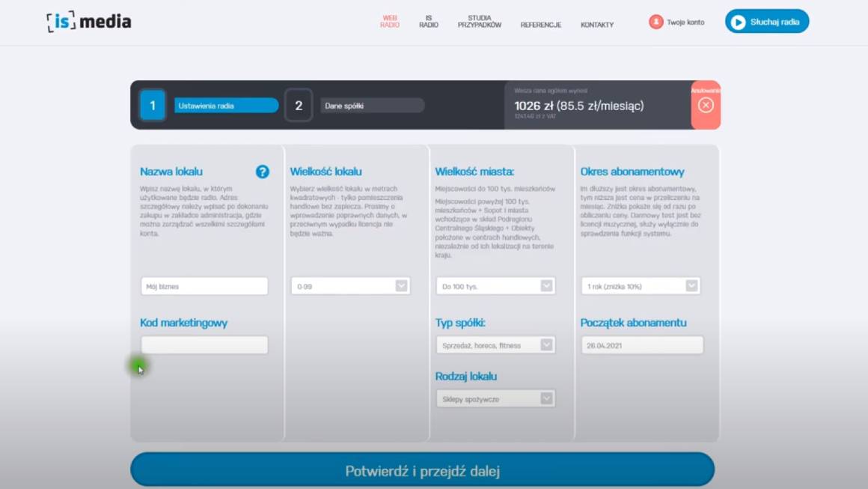Focus the Kod marketingowy text field
868x489 pixels.
tap(204, 345)
